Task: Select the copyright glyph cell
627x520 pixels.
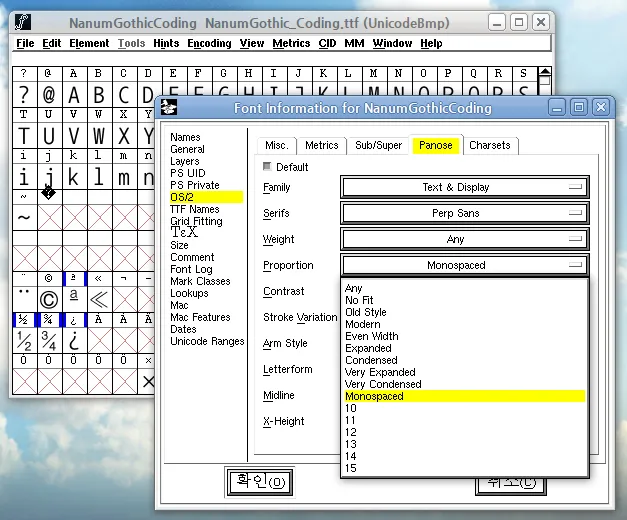Action: tap(49, 300)
